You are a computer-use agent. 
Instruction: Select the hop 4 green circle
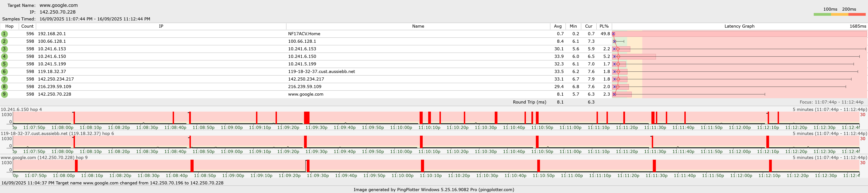[4, 56]
